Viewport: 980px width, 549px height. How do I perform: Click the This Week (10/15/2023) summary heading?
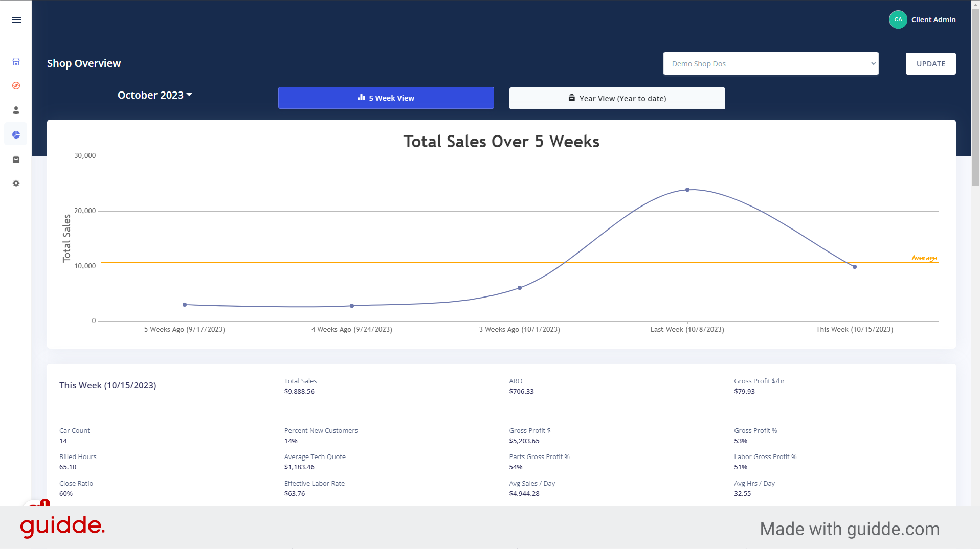tap(107, 385)
